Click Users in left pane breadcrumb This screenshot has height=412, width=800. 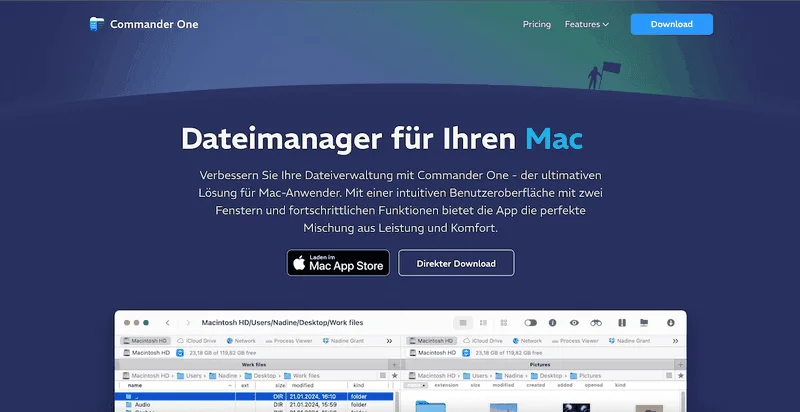point(189,376)
